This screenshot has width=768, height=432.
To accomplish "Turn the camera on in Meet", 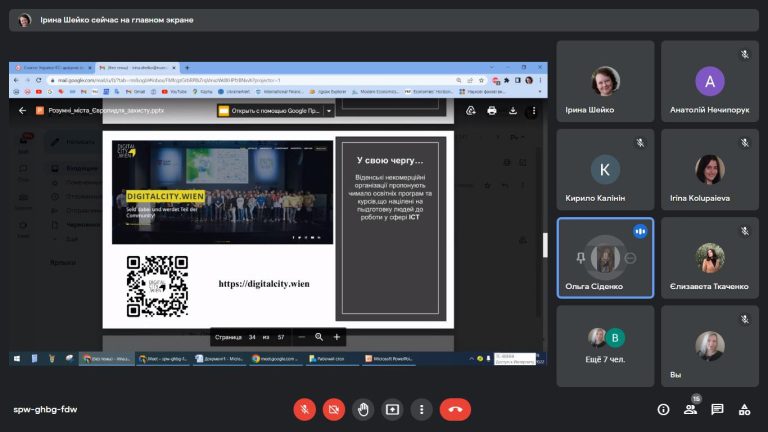I will coord(334,409).
